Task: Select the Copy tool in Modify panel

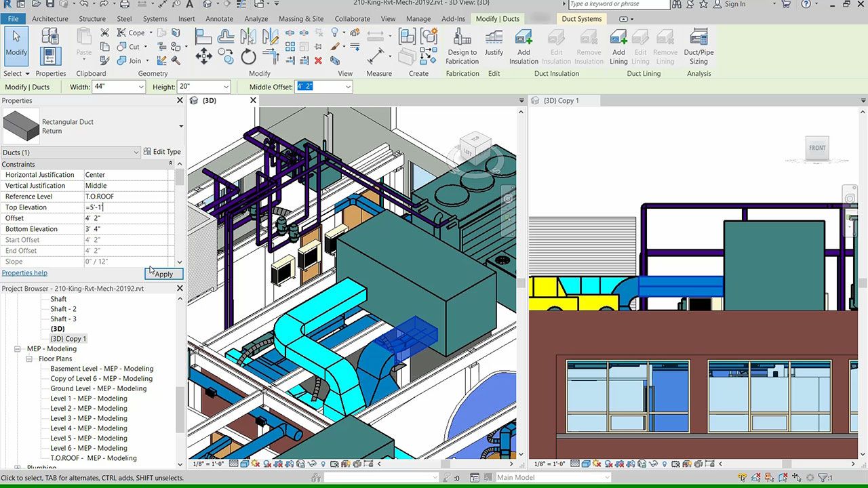Action: pos(225,56)
